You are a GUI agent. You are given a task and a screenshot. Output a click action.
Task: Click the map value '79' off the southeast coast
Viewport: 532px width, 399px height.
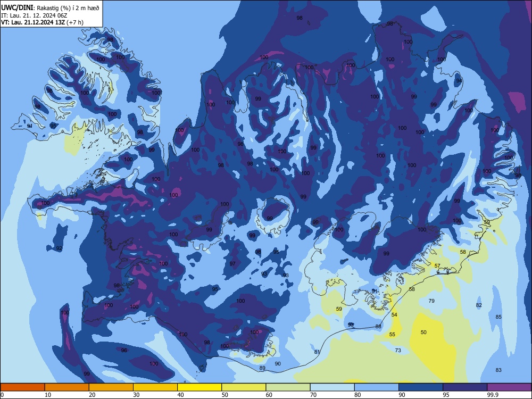click(431, 301)
